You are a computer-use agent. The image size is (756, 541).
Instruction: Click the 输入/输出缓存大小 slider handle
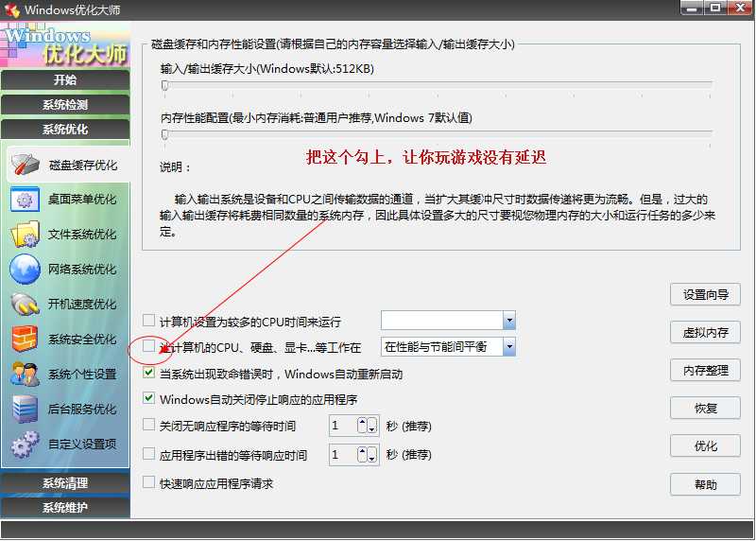164,85
